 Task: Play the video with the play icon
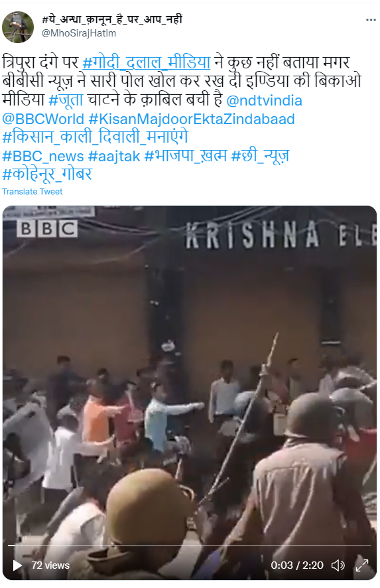(x=17, y=565)
